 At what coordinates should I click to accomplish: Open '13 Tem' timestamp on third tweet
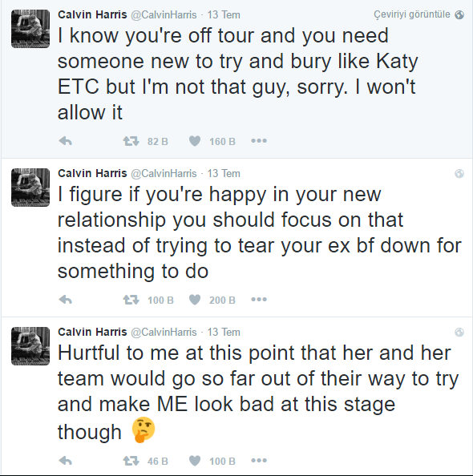[x=224, y=332]
